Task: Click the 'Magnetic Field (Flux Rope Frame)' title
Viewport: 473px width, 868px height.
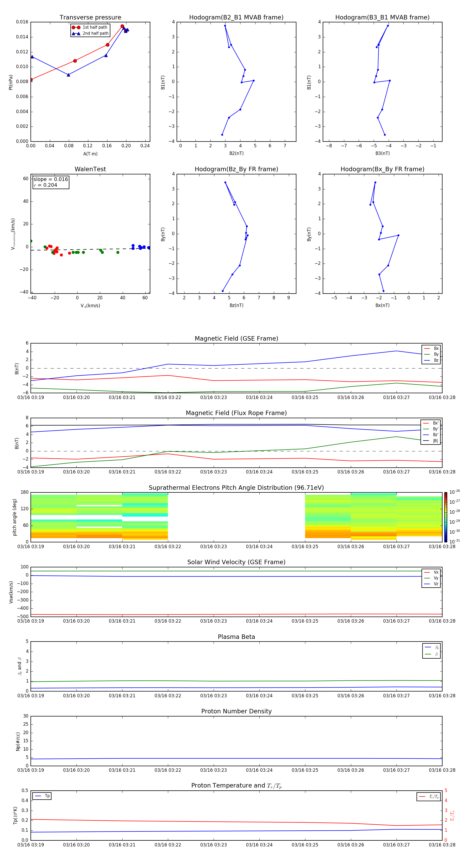Action: (236, 413)
